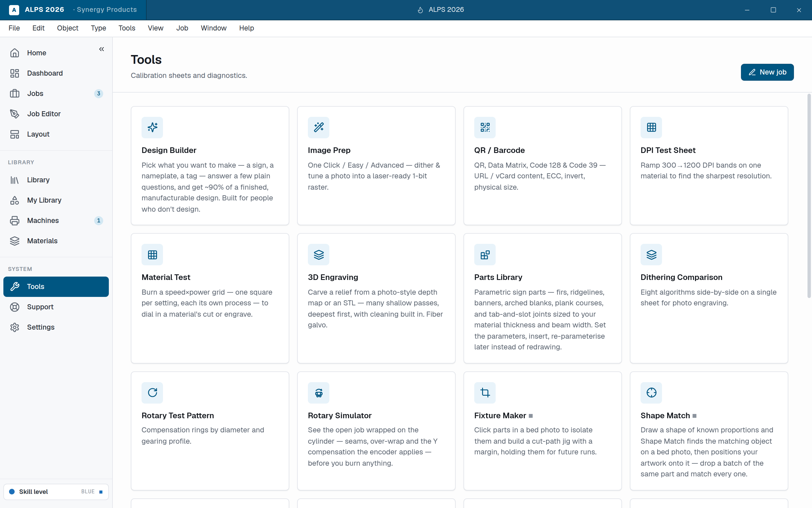This screenshot has width=812, height=508.
Task: Click the My Library shapes icon
Action: (14, 200)
